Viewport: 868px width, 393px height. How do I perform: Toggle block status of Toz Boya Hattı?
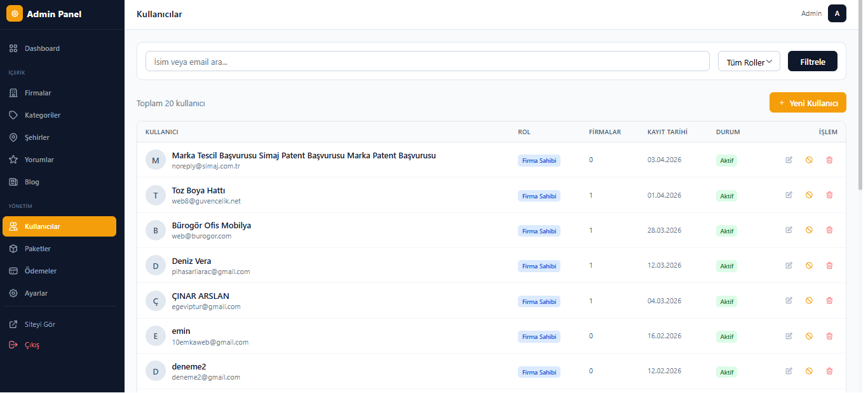click(809, 195)
